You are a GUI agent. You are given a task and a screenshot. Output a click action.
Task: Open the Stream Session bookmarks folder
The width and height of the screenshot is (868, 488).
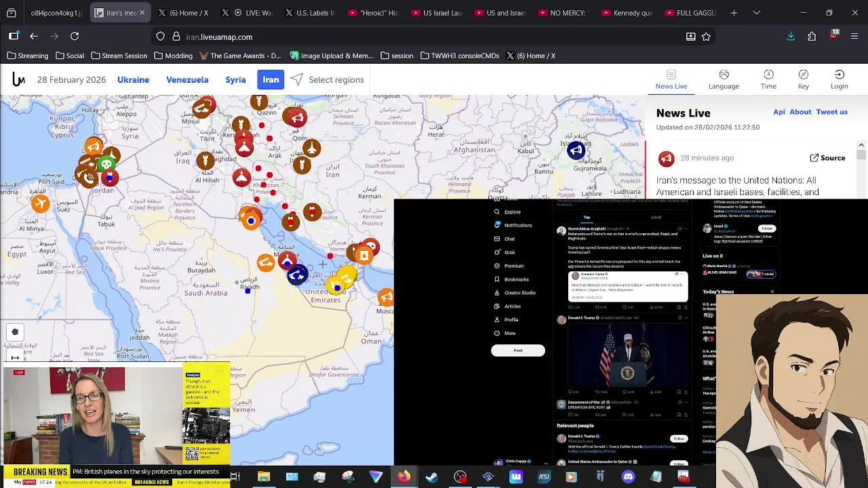click(119, 56)
